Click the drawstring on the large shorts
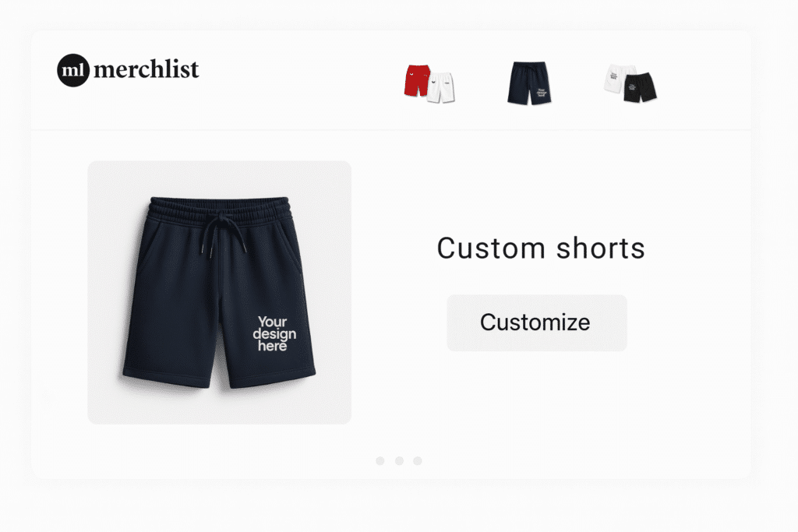The height and width of the screenshot is (532, 798). 222,234
